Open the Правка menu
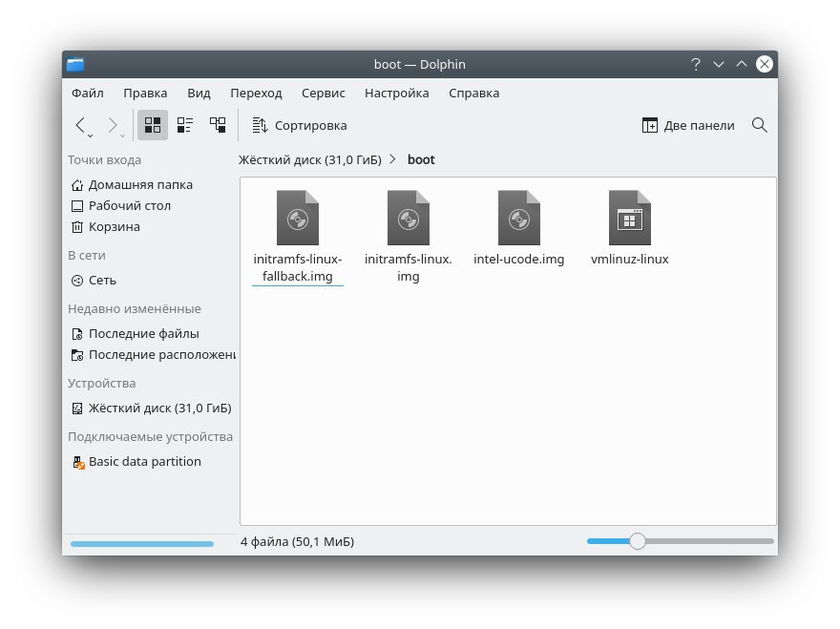The width and height of the screenshot is (840, 629). click(x=145, y=94)
